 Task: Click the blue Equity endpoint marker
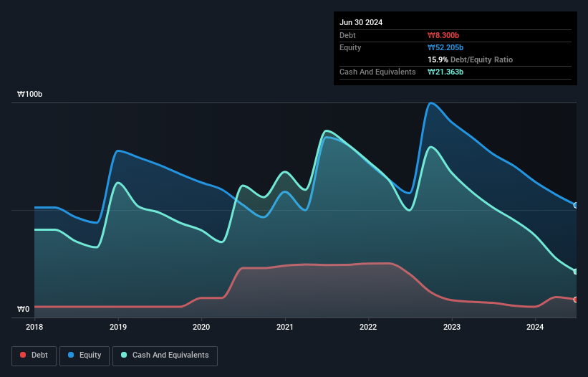(576, 206)
